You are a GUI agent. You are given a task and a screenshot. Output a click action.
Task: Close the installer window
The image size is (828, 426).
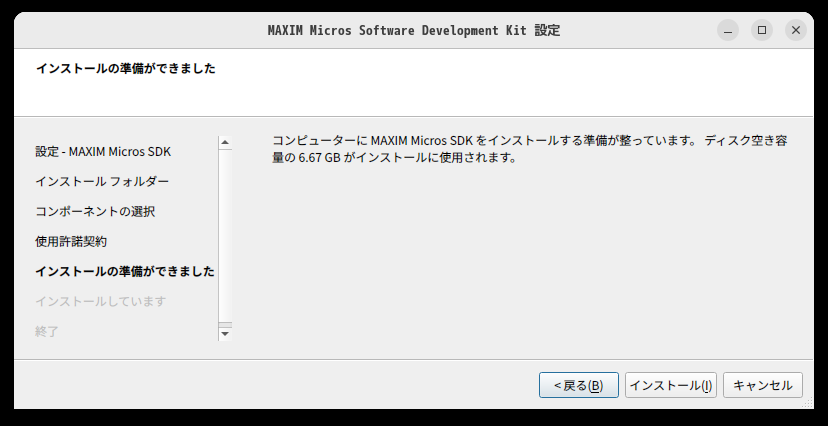coord(796,30)
